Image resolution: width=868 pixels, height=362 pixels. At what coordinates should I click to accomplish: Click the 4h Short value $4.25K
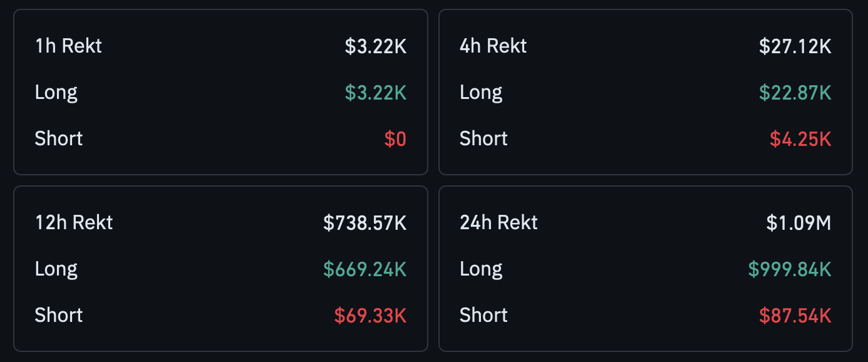[x=800, y=139]
